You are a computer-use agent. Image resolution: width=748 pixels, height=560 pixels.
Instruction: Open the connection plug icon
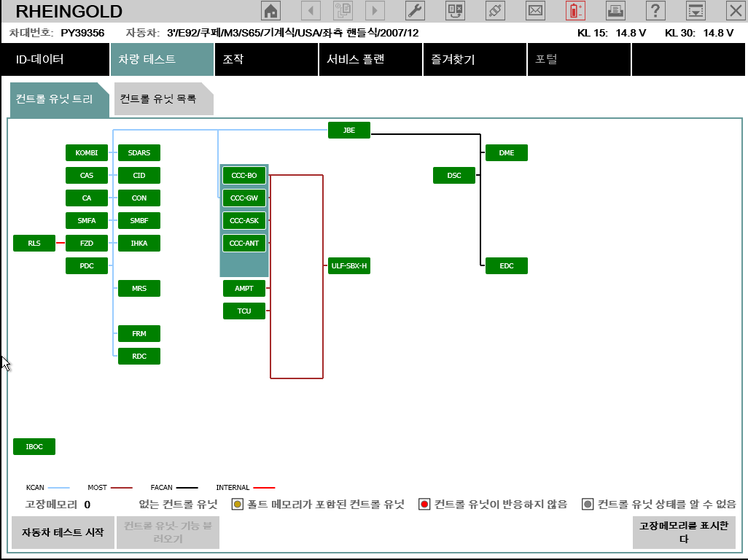(495, 10)
